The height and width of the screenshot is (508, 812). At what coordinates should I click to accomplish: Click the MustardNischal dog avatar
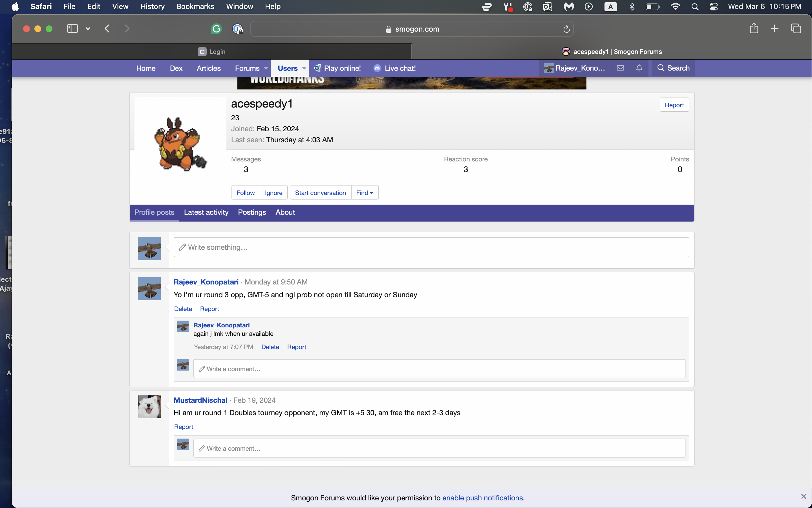click(149, 406)
